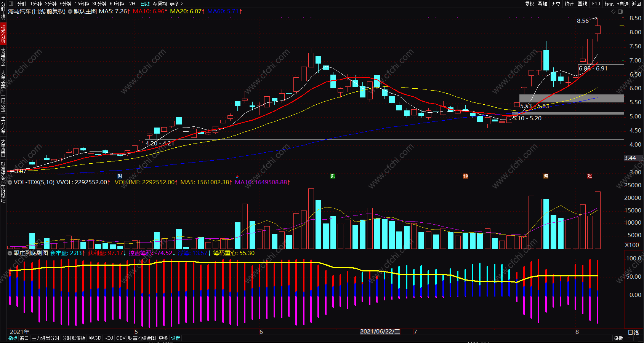Click the MA10: 6.96 value label
Screen dimensions: 644x343
[150, 11]
